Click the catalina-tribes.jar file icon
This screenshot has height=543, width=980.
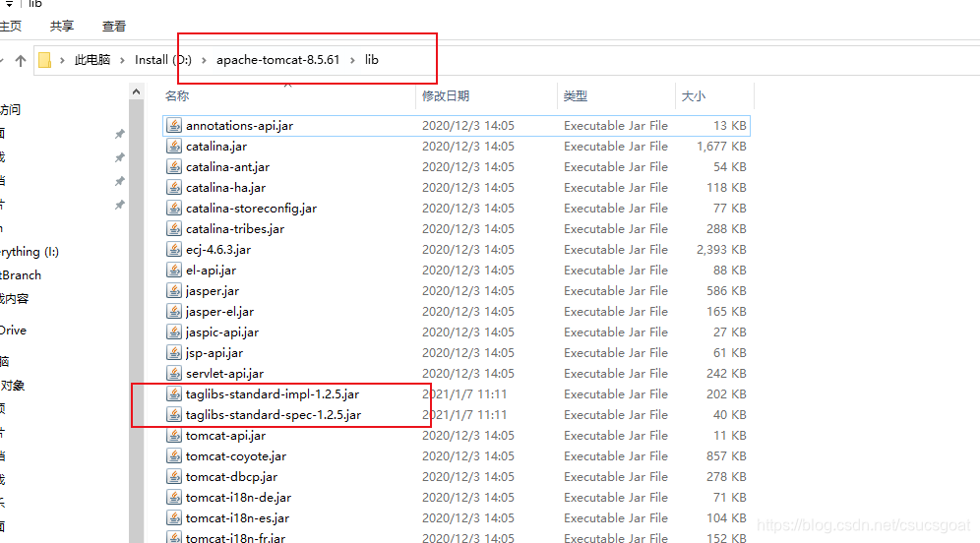174,228
